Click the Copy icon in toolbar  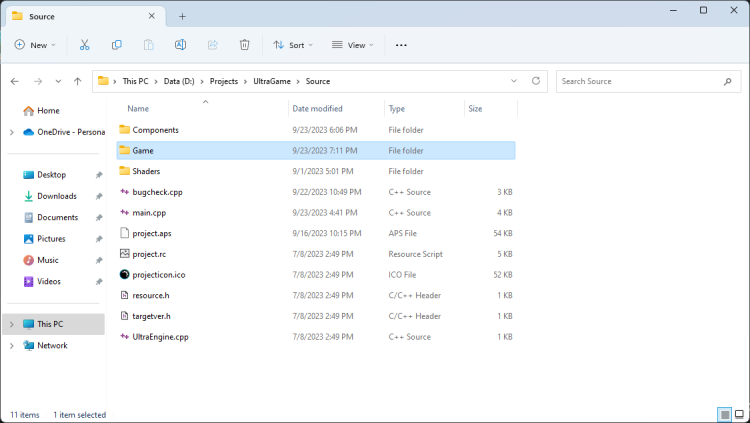pyautogui.click(x=117, y=45)
